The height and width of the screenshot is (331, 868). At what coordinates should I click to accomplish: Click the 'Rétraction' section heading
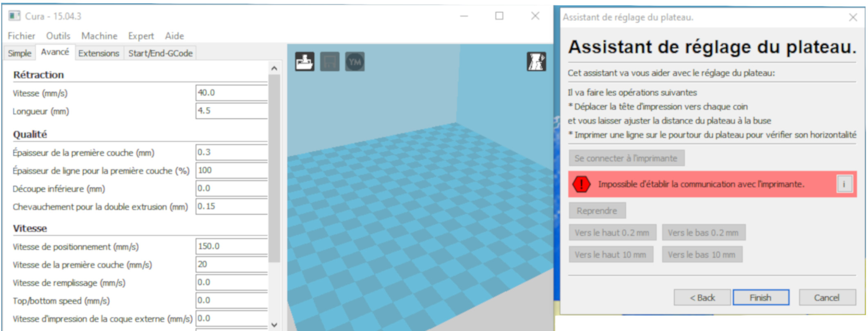[39, 75]
